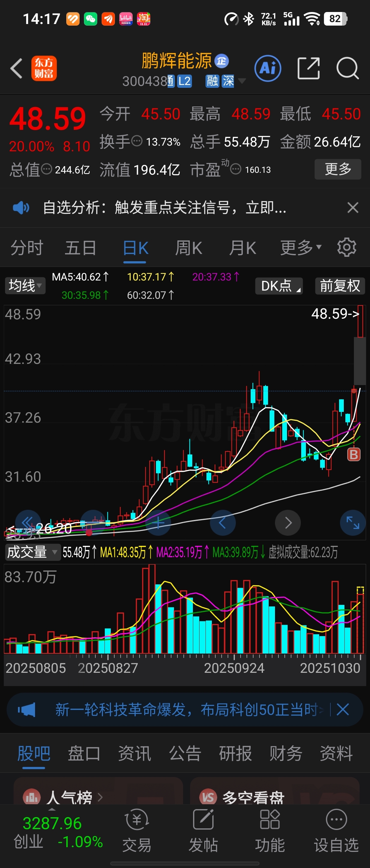Viewport: 370px width, 868px height.
Task: Tap info icon next to 总值
Action: [46, 169]
